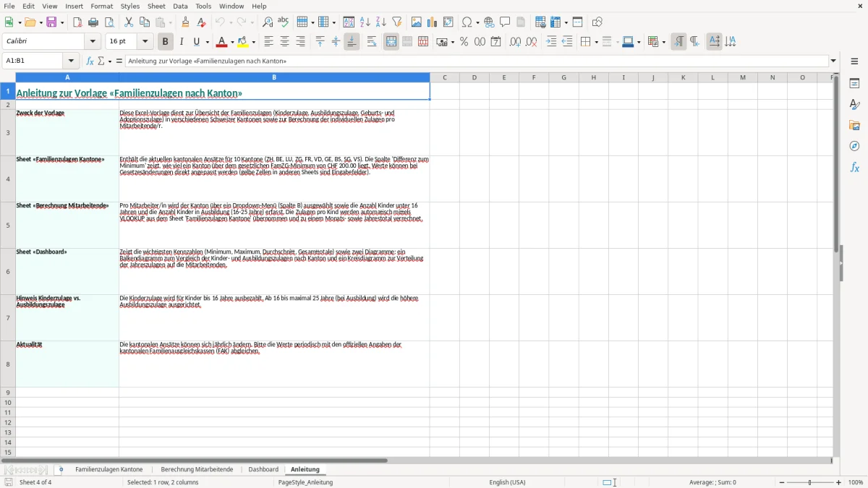Image resolution: width=868 pixels, height=488 pixels.
Task: Save the document with the floppy icon
Action: (51, 22)
